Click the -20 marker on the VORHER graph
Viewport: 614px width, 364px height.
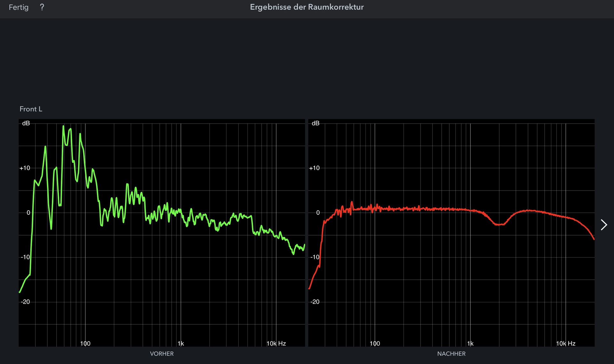pyautogui.click(x=25, y=302)
